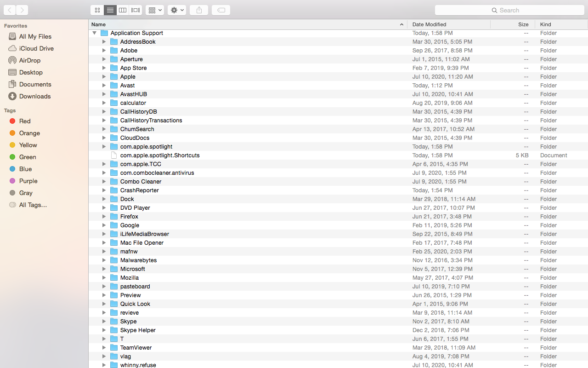Expand the com.apple.spotlight folder
The height and width of the screenshot is (368, 588).
coord(104,147)
